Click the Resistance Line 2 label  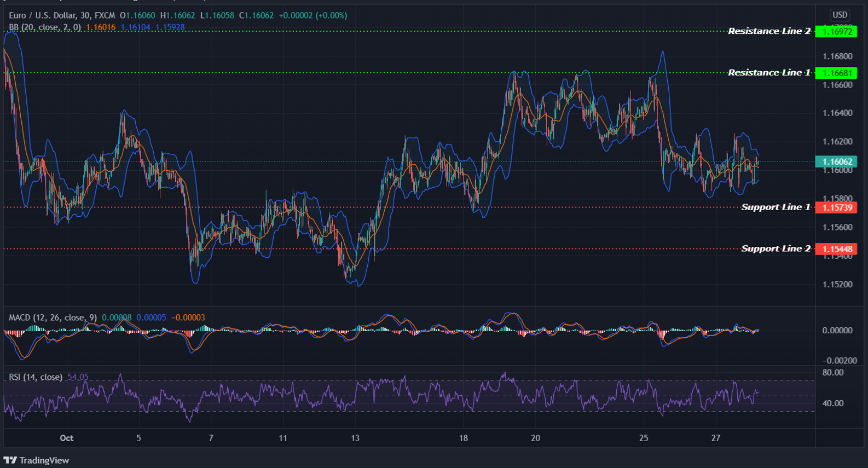[769, 31]
